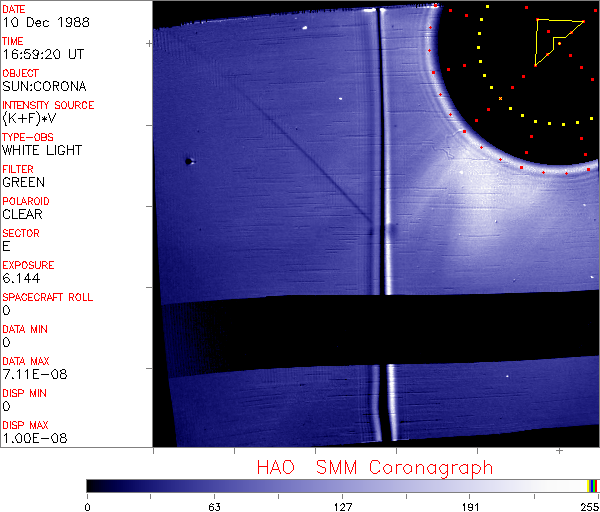Image resolution: width=600 pixels, height=512 pixels.
Task: Click the EXPOSURE value 6.144
Action: tap(21, 278)
